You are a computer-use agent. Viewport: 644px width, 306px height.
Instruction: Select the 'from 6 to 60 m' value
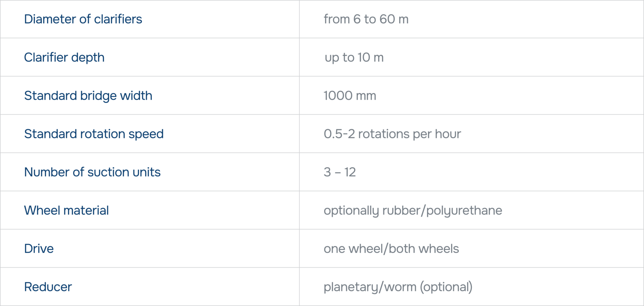[x=366, y=19]
